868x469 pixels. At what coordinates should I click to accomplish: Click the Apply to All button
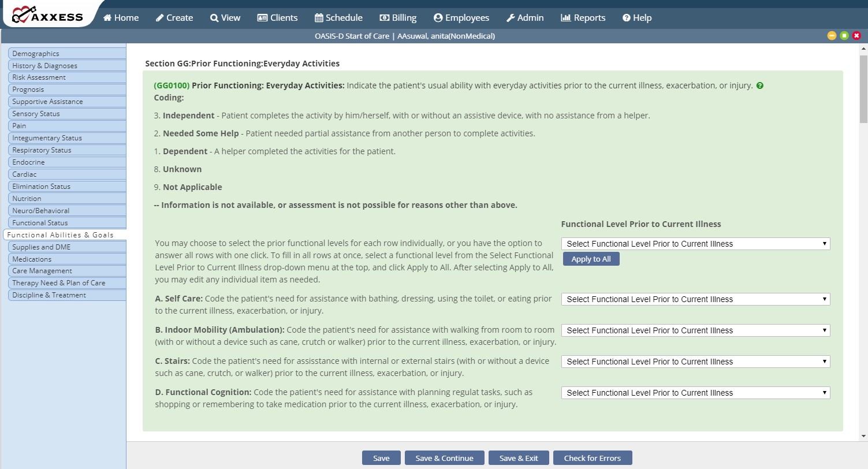click(591, 259)
